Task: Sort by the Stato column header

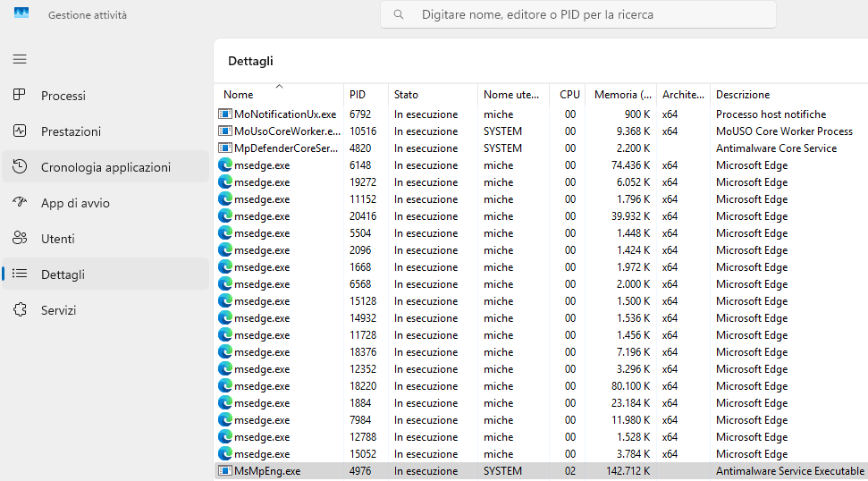Action: (x=433, y=94)
